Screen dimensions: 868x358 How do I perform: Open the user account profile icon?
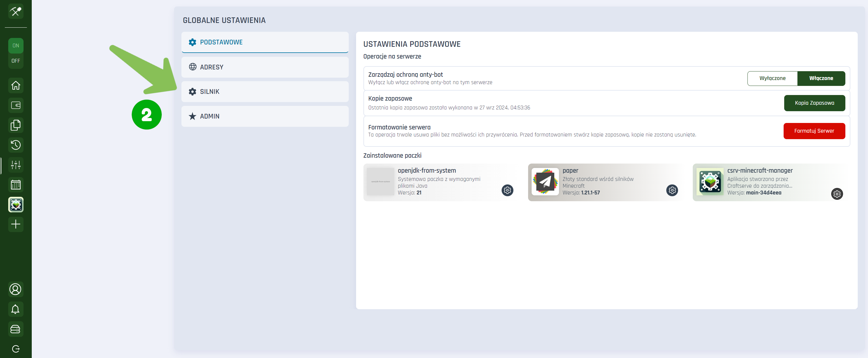(x=16, y=289)
